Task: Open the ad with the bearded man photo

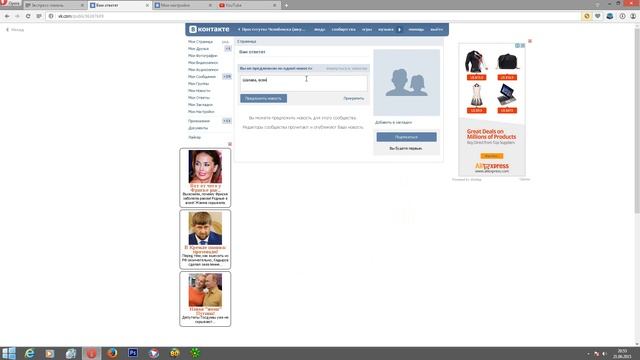Action: tap(205, 239)
